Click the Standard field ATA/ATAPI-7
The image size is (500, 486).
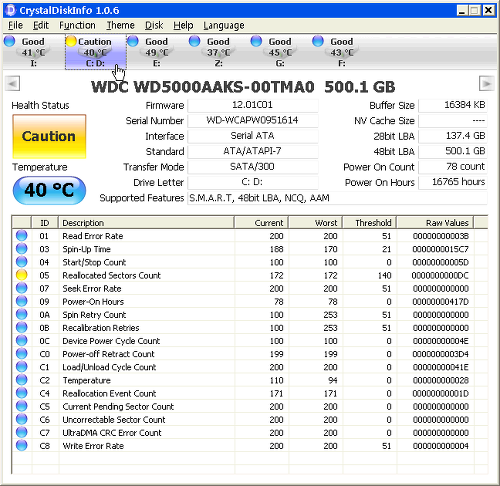(253, 151)
